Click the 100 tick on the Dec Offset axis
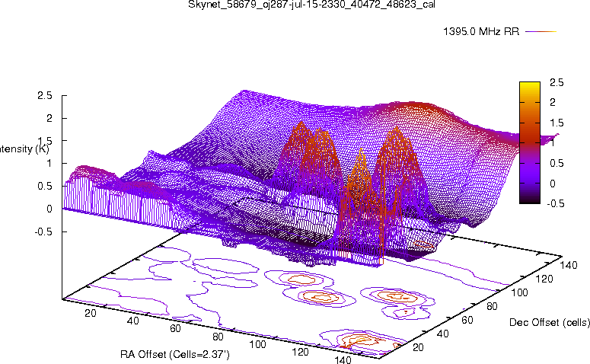Image resolution: width=590 pixels, height=364 pixels. pos(519,292)
